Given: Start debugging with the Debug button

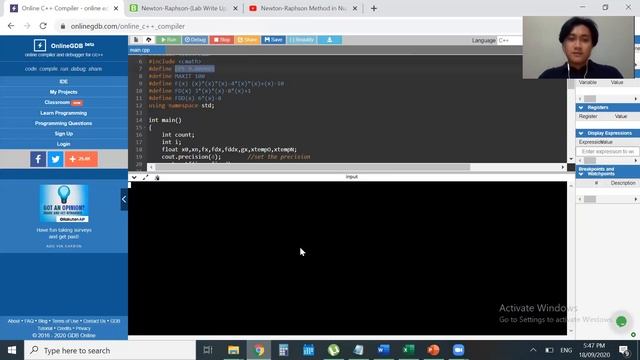Looking at the screenshot, I should (x=196, y=40).
